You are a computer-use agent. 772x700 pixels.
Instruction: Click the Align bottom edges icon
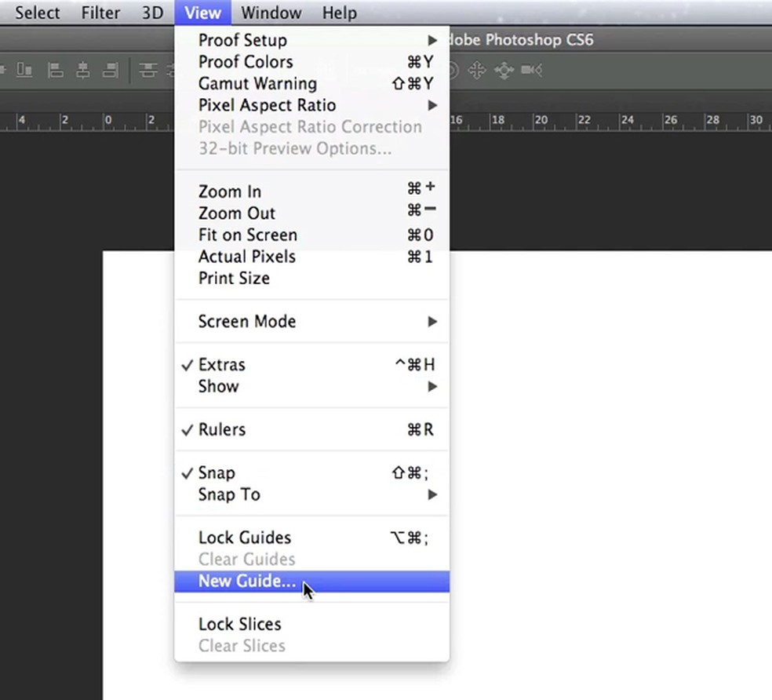[24, 70]
